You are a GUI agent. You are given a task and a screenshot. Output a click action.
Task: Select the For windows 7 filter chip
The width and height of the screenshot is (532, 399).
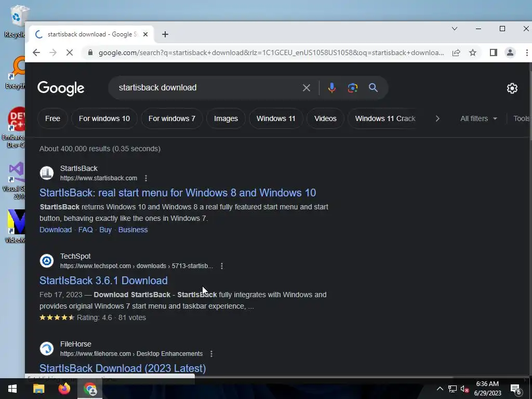[x=171, y=118]
